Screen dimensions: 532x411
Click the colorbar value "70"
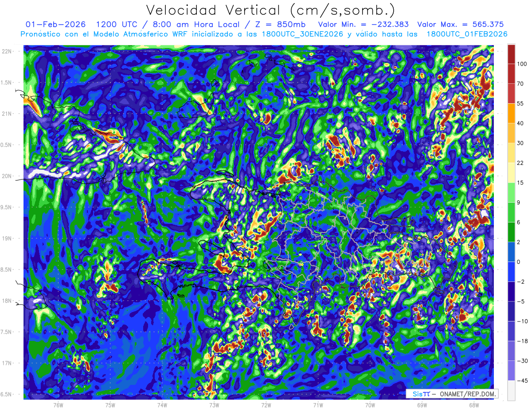(520, 84)
